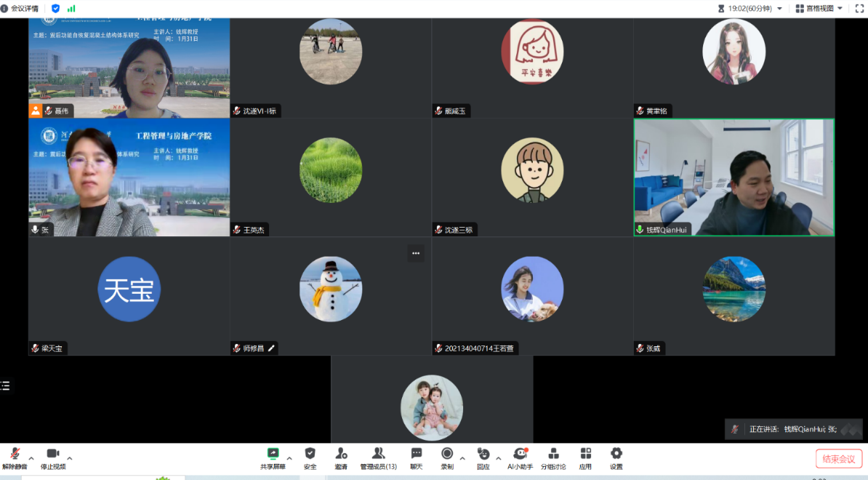Open the 宫格视图 layout dropdown

coord(819,9)
